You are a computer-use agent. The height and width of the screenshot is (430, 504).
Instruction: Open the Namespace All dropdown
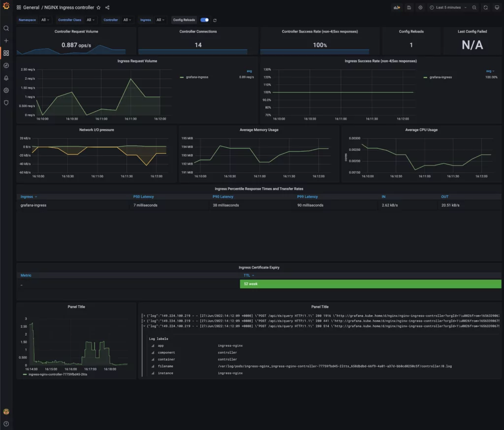[x=45, y=20]
